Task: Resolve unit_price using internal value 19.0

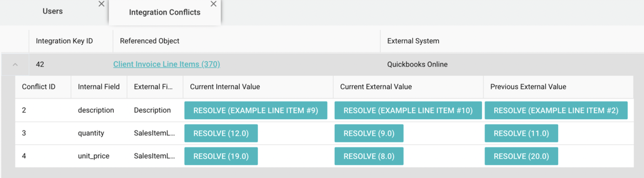Action: tap(221, 156)
